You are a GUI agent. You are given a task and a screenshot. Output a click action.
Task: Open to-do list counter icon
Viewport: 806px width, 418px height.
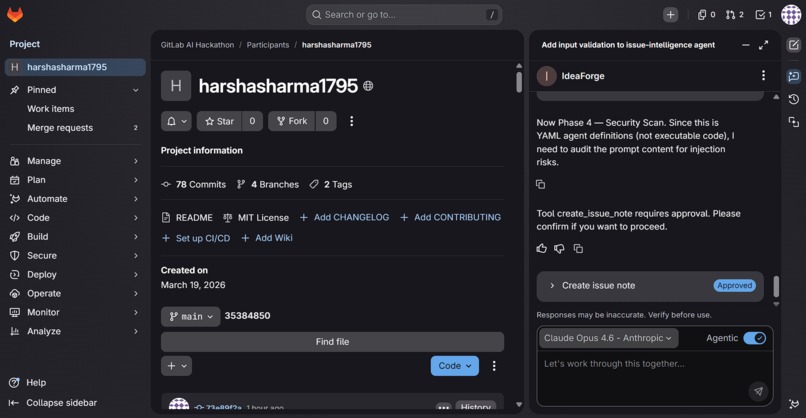tap(763, 15)
